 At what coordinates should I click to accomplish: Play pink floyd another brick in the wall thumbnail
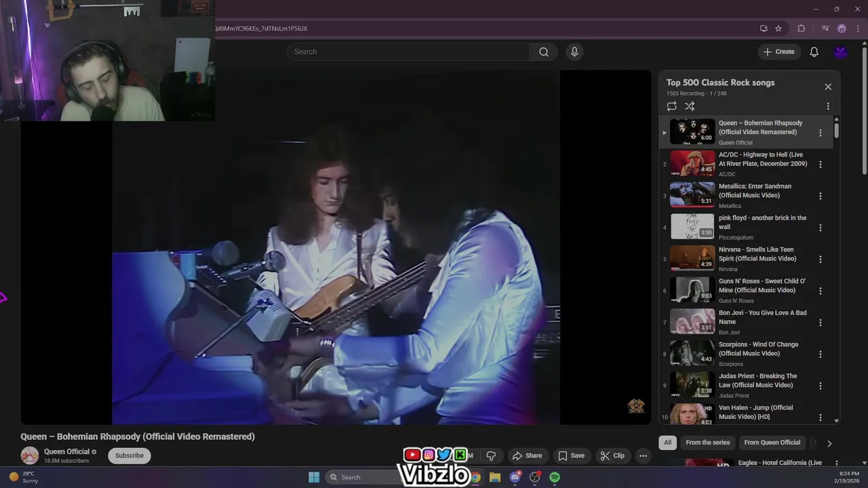pos(692,226)
